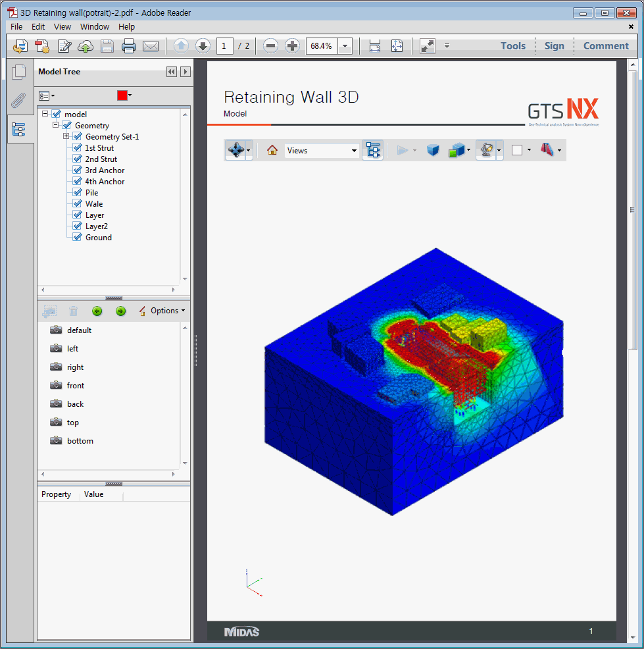
Task: Uncheck the Ground layer checkbox
Action: 77,238
